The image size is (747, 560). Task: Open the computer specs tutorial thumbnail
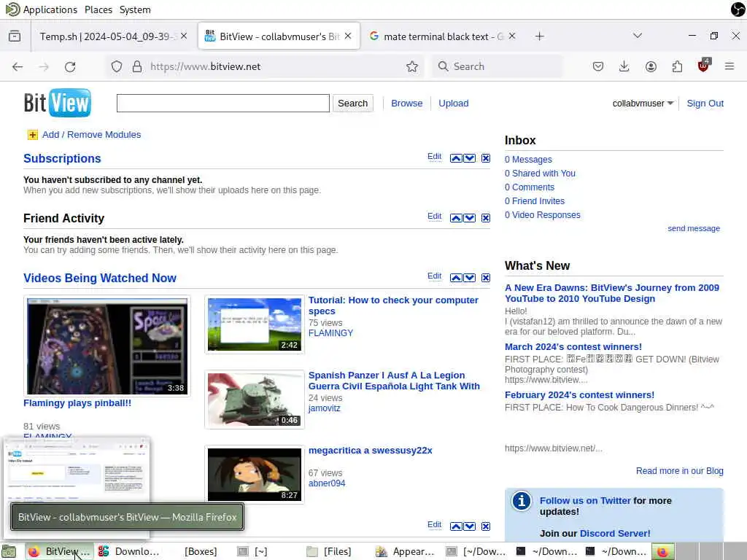[x=255, y=324]
